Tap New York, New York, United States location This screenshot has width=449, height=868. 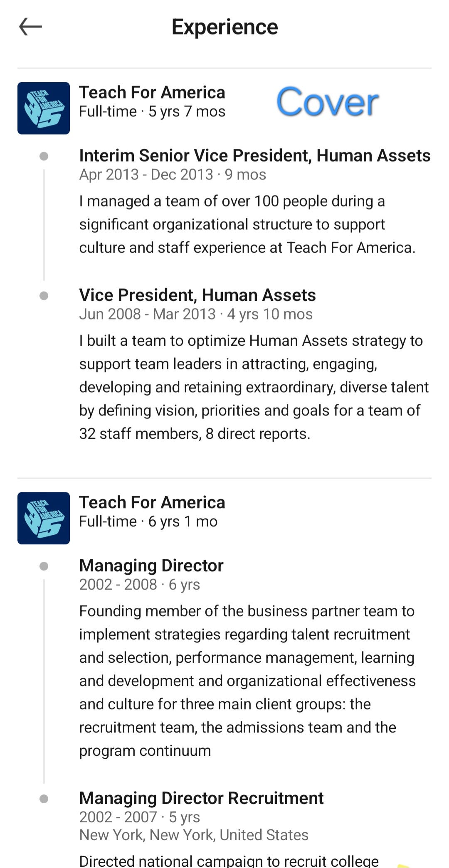pos(194,835)
